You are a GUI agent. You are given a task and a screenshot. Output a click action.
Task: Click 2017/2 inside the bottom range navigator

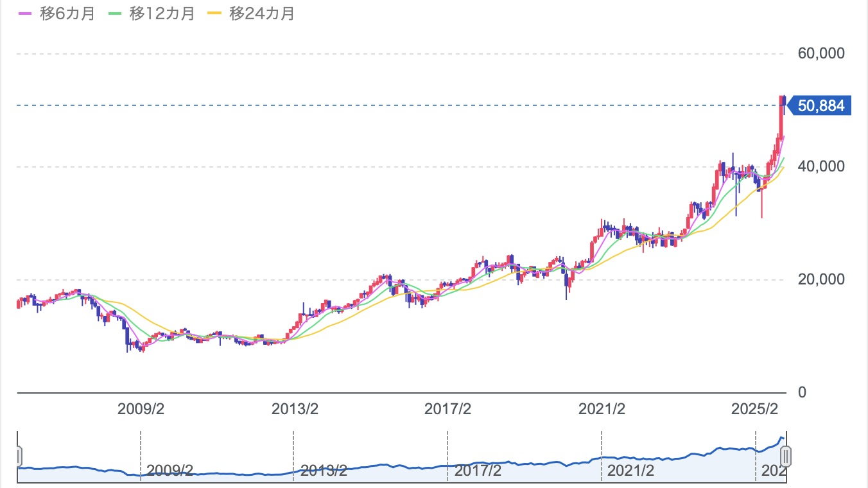pyautogui.click(x=477, y=470)
